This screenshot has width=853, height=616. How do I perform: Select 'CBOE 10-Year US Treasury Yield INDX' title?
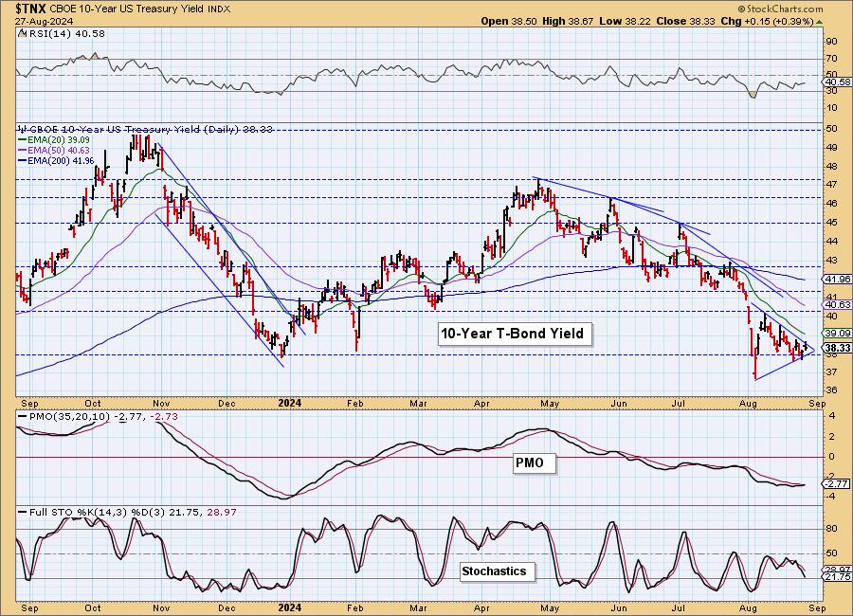point(140,9)
